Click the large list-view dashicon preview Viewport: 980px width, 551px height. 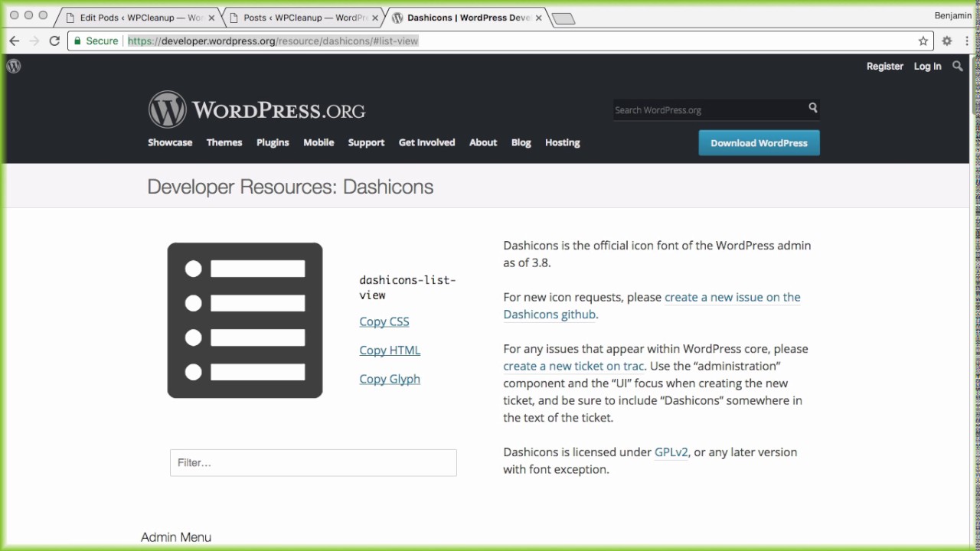click(x=245, y=320)
